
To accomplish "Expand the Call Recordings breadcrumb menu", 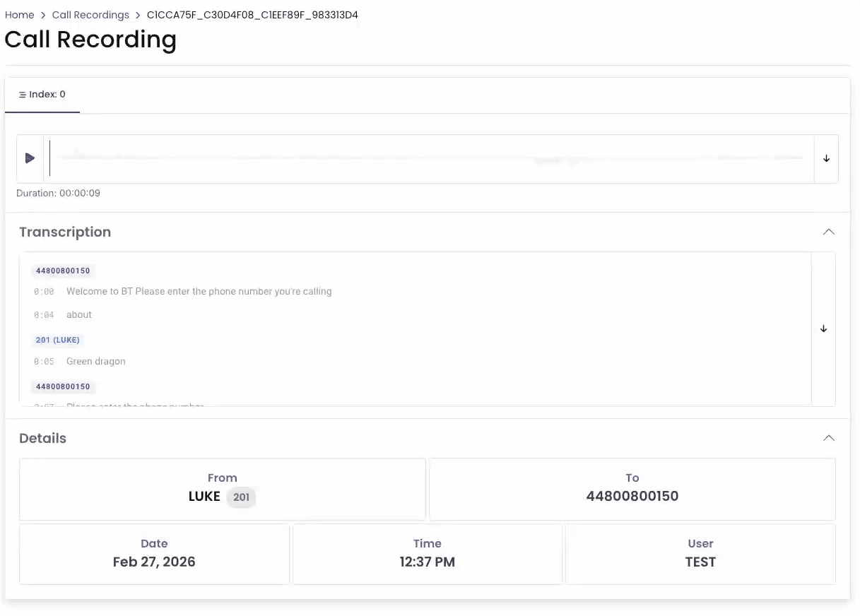I will [x=90, y=14].
